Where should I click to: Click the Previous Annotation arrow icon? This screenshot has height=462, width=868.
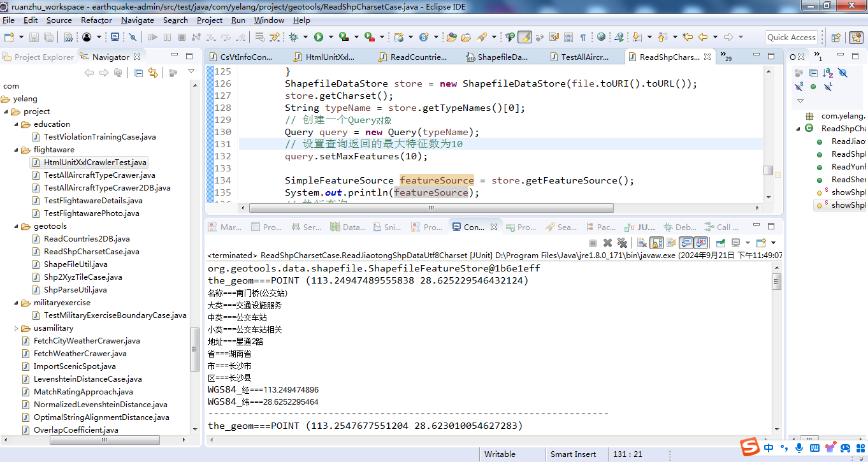click(662, 37)
